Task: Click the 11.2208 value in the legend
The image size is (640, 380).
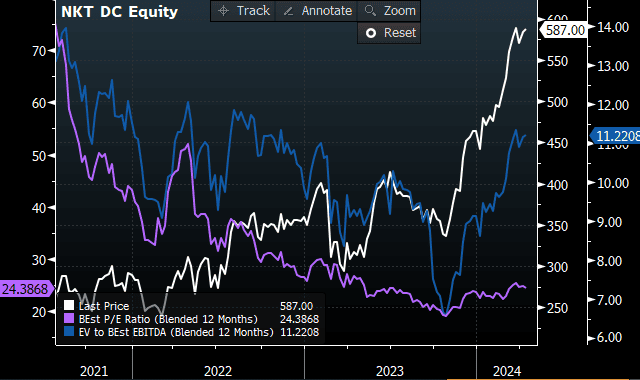Action: 299,332
